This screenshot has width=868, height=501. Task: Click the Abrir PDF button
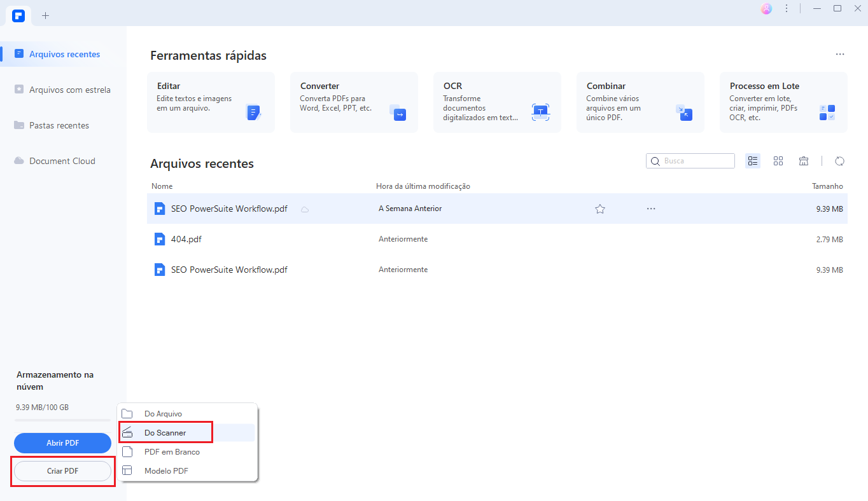click(62, 443)
